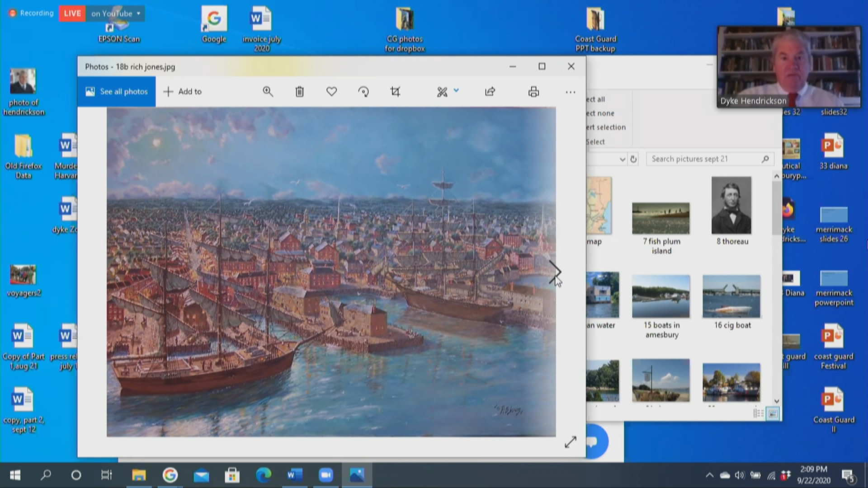This screenshot has height=488, width=868.
Task: Click Invert selection in File Explorer
Action: coord(606,127)
